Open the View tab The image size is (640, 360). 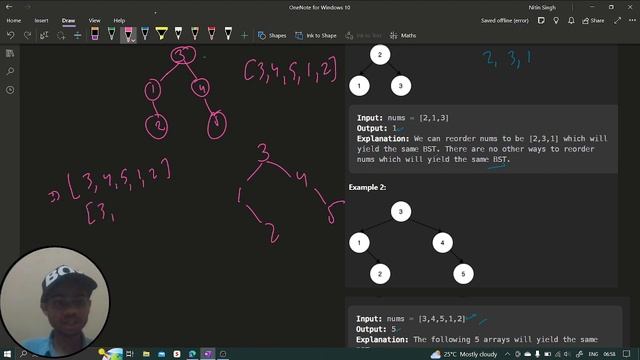click(94, 20)
